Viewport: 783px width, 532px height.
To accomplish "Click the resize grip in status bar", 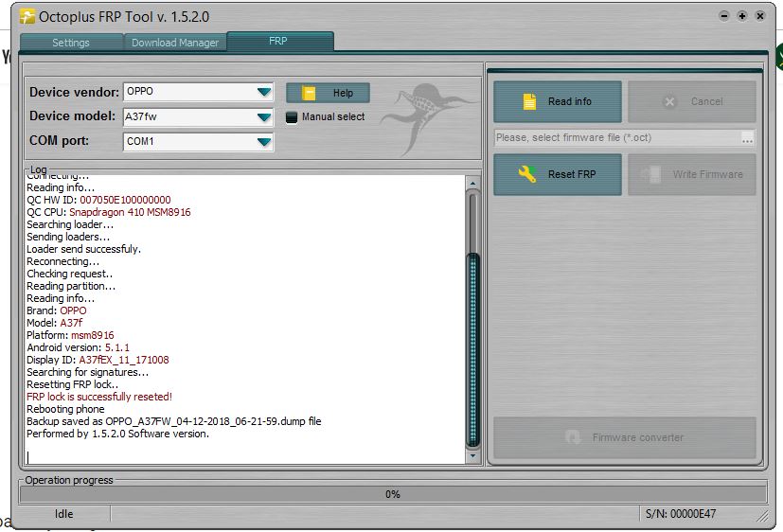I will click(762, 516).
